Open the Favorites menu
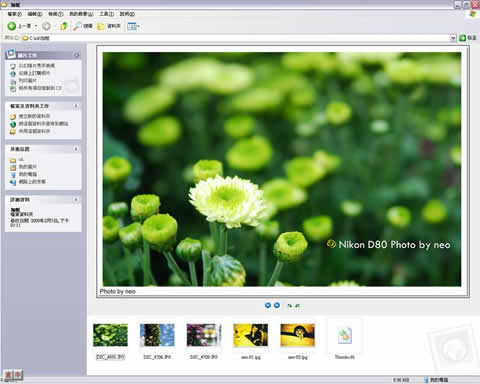Image resolution: width=480 pixels, height=384 pixels. 81,14
